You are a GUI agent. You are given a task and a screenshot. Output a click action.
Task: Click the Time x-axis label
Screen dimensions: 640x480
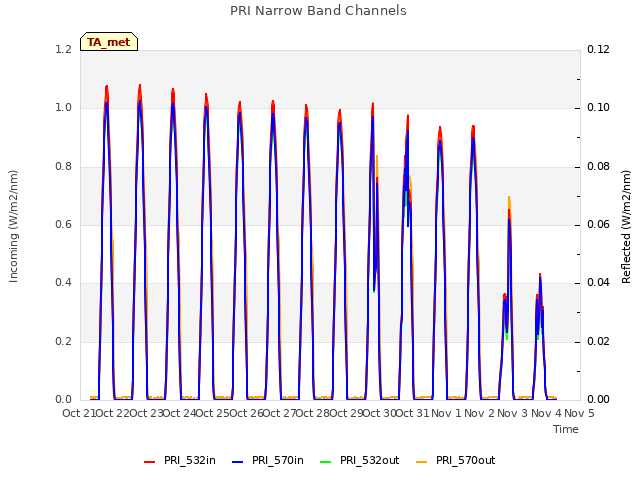[x=566, y=429]
